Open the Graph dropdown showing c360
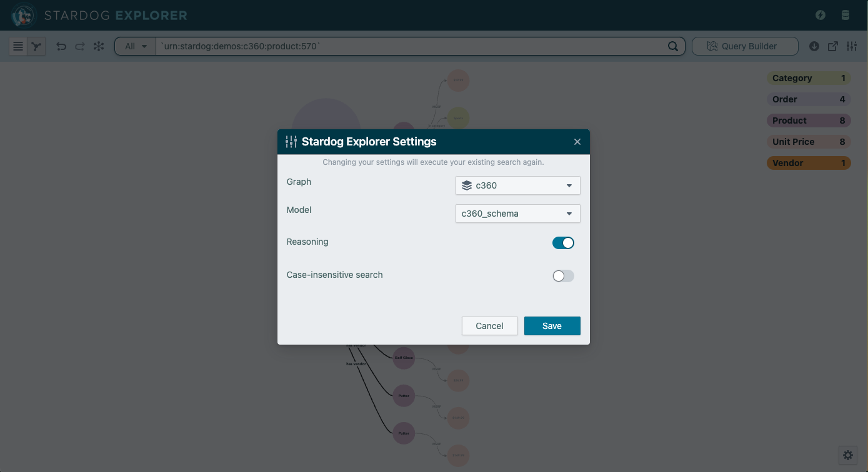Viewport: 868px width, 472px height. point(517,185)
